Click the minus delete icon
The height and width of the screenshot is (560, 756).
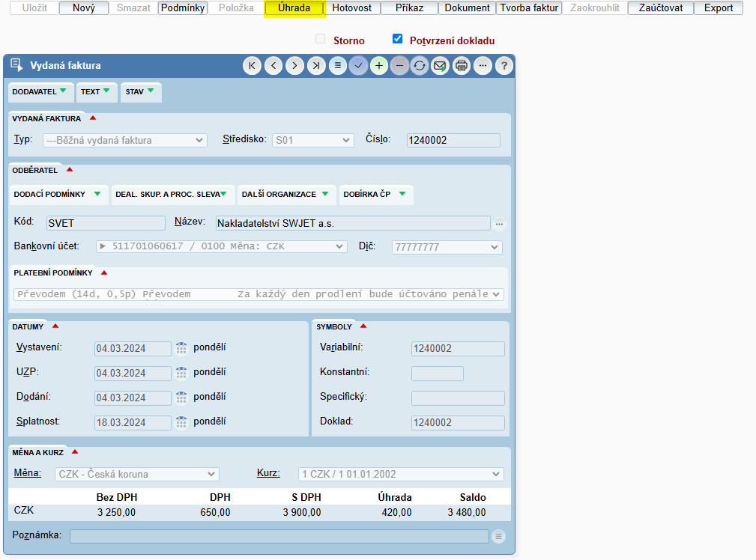(x=399, y=66)
